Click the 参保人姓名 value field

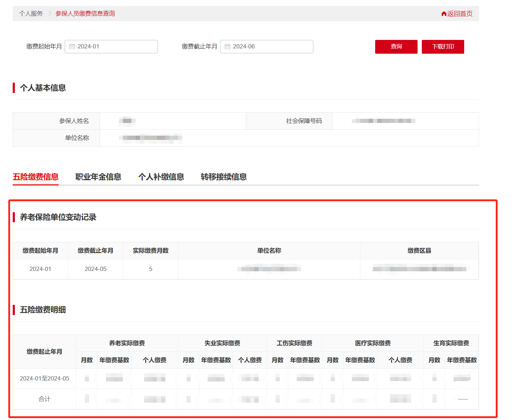(x=173, y=121)
